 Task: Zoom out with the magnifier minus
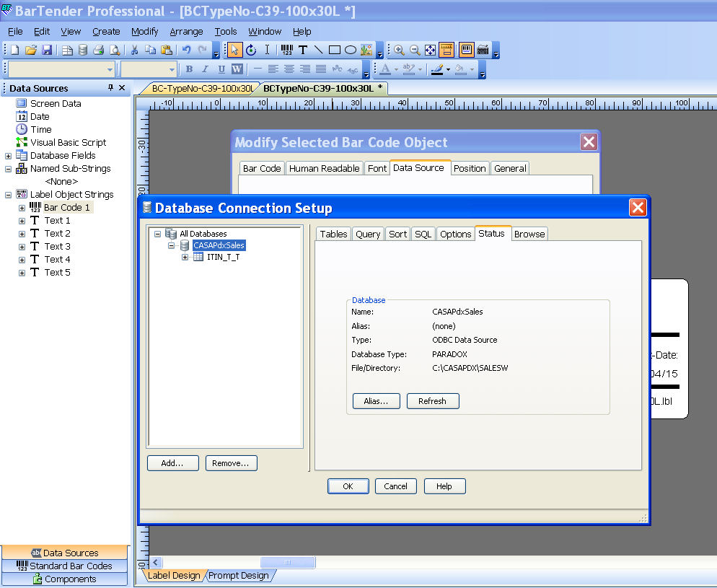[415, 50]
